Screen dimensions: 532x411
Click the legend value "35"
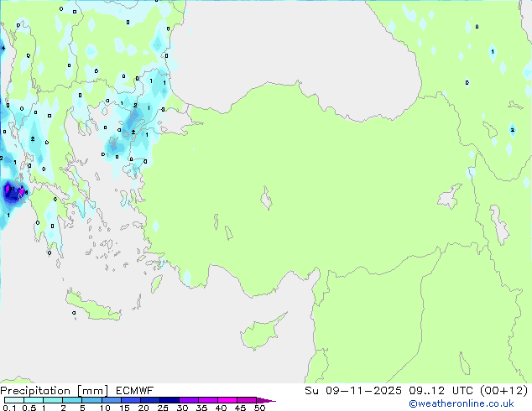(201, 408)
